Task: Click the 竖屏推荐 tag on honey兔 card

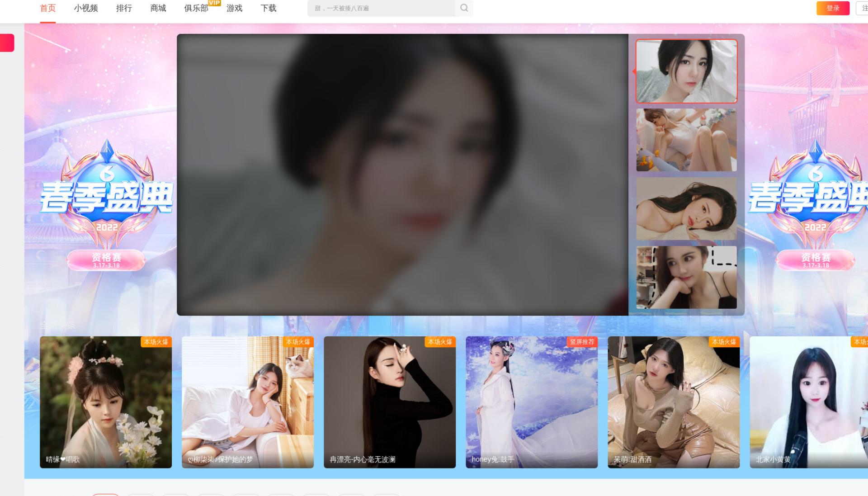Action: 582,342
